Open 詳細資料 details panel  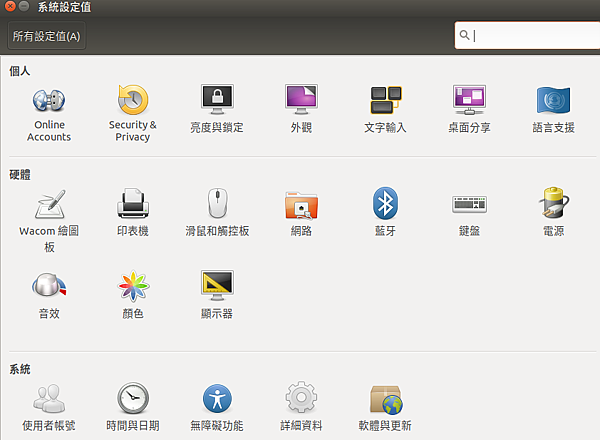[x=301, y=407]
